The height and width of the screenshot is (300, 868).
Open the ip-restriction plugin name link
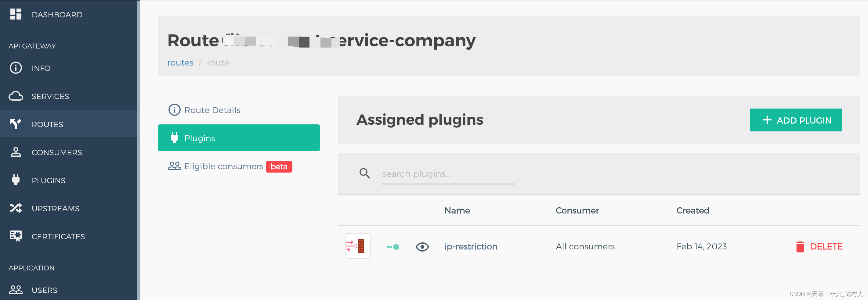coord(471,246)
